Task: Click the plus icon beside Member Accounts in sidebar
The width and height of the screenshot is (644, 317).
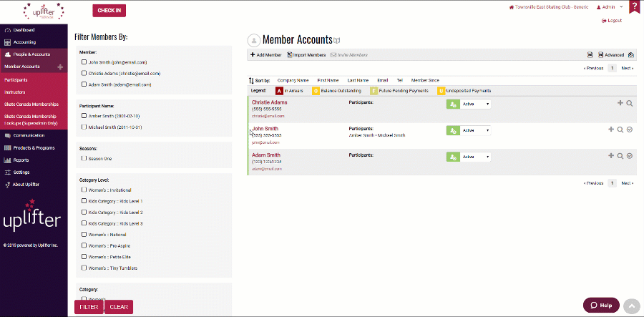Action: [60, 67]
